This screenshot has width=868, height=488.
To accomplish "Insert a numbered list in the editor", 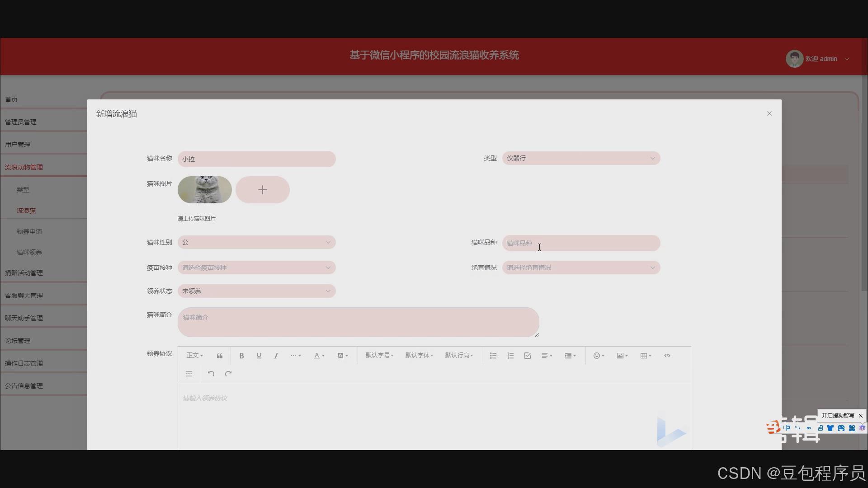I will 510,356.
